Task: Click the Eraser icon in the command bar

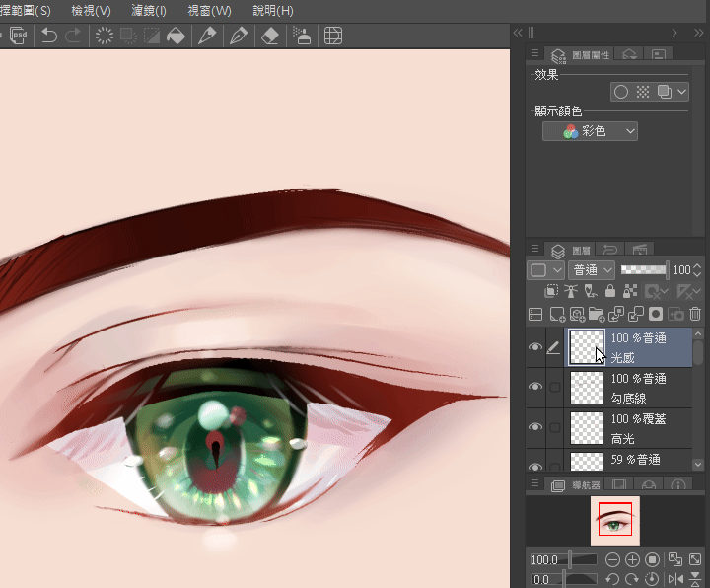Action: (270, 37)
